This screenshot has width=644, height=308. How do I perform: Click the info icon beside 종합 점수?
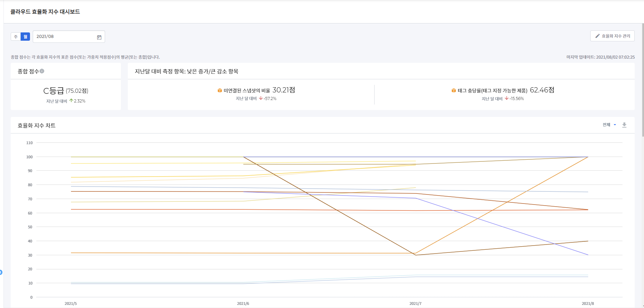coord(42,71)
